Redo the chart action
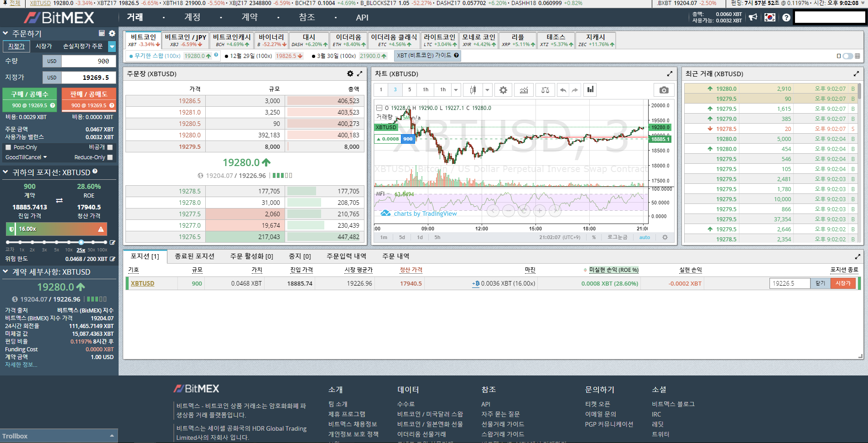Viewport: 868px width, 443px height. [575, 90]
